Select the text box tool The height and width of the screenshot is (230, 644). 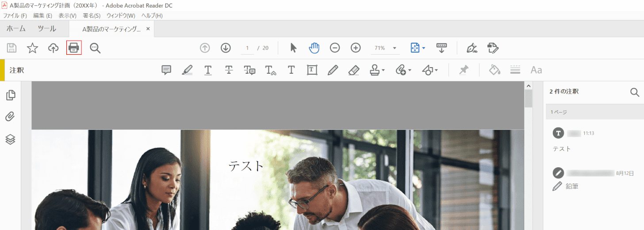coord(312,70)
